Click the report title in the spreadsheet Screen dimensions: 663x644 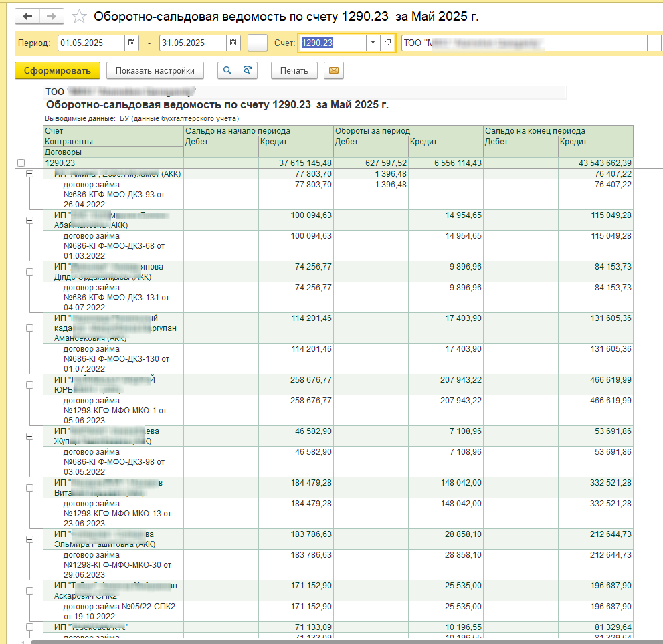(217, 105)
